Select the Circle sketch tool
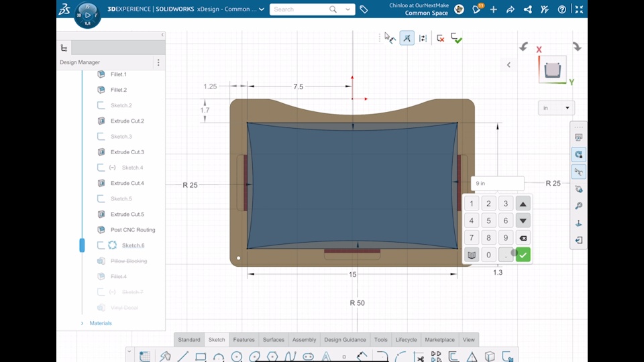 pyautogui.click(x=237, y=356)
